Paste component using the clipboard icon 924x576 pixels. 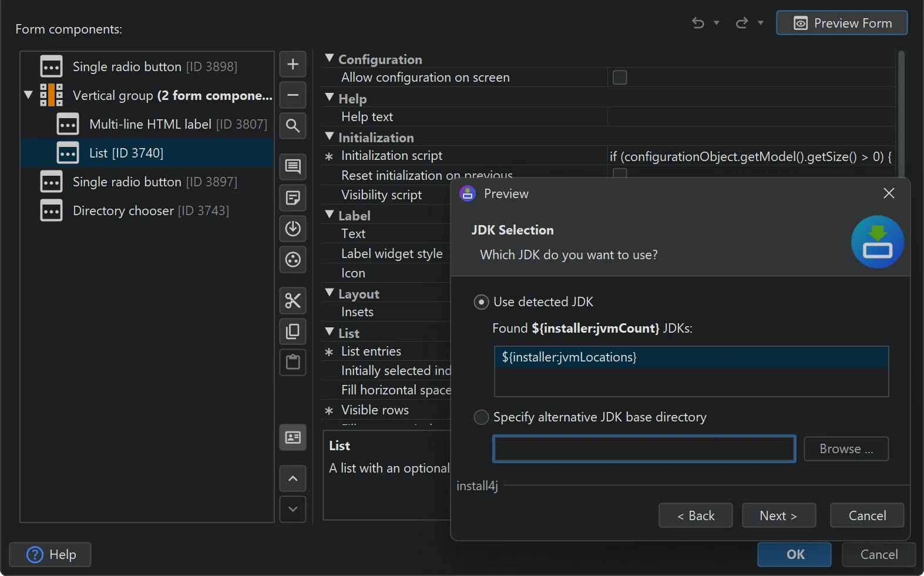tap(293, 362)
